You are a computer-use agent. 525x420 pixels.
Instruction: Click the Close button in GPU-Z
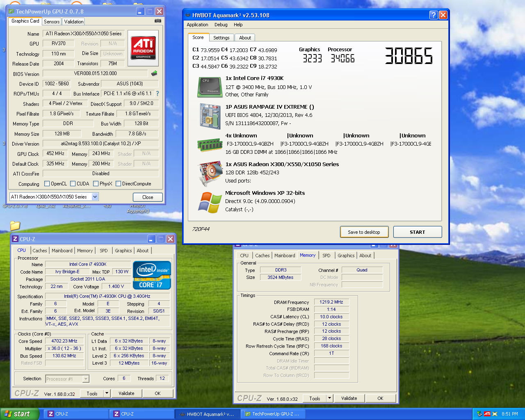pyautogui.click(x=148, y=197)
